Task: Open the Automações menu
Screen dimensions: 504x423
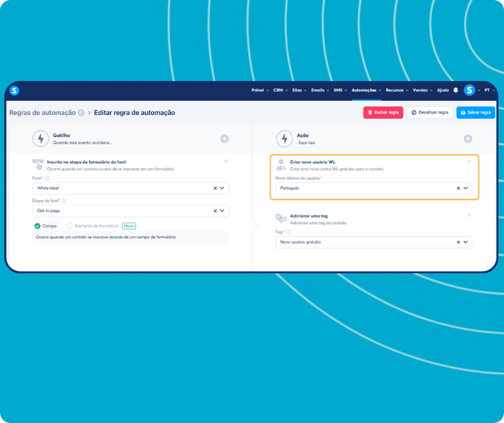Action: click(x=366, y=90)
